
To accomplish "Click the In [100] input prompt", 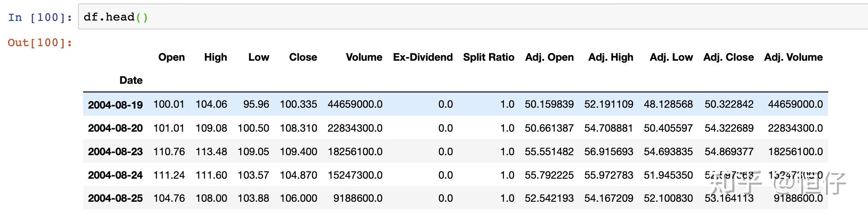I will click(40, 18).
